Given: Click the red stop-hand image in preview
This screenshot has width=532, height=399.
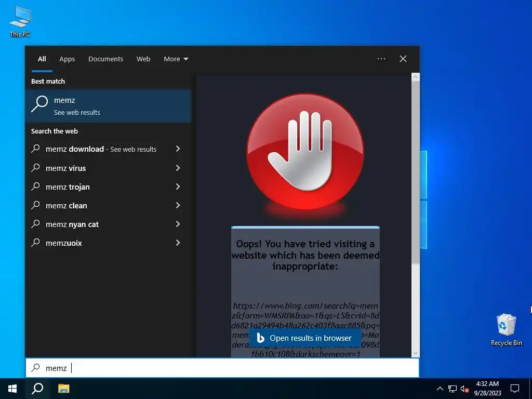Looking at the screenshot, I should click(x=305, y=153).
